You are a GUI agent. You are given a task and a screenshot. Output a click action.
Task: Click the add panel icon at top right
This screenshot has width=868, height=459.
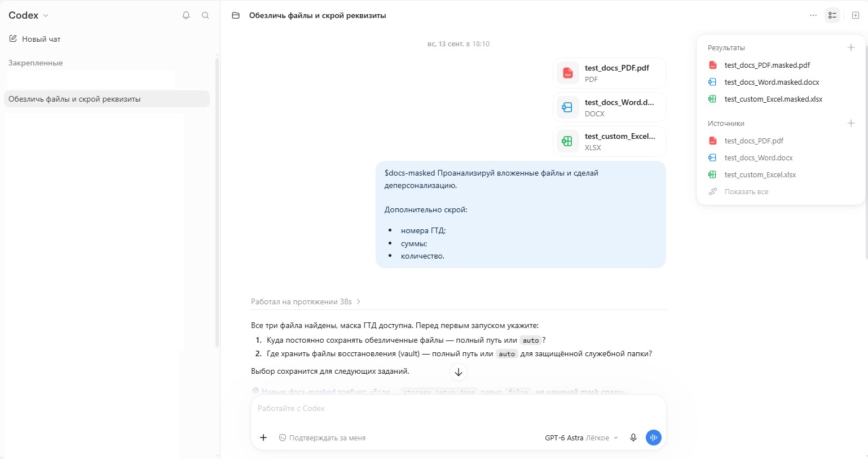pos(856,15)
